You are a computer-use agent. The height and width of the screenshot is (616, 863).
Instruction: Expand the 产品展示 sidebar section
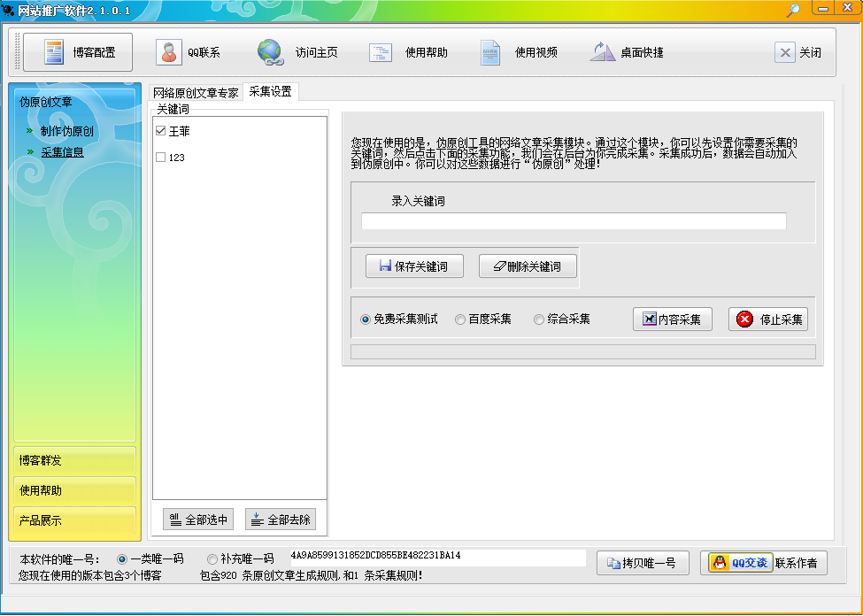[x=75, y=520]
